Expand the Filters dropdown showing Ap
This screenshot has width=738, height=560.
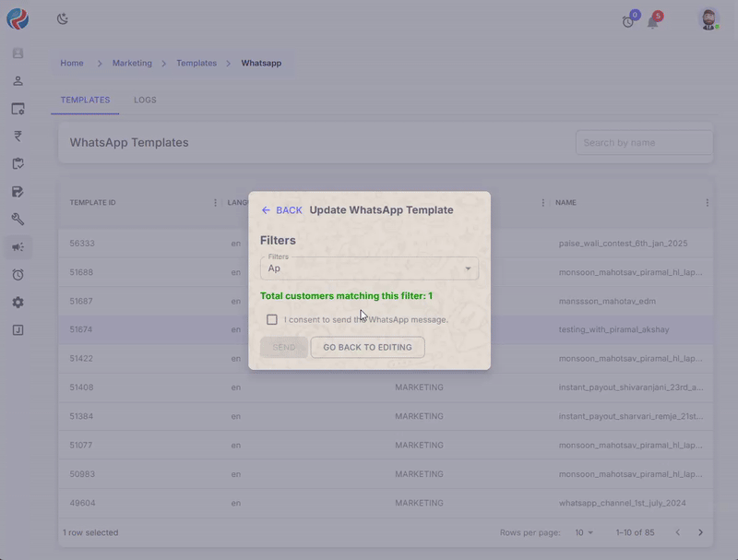(369, 268)
